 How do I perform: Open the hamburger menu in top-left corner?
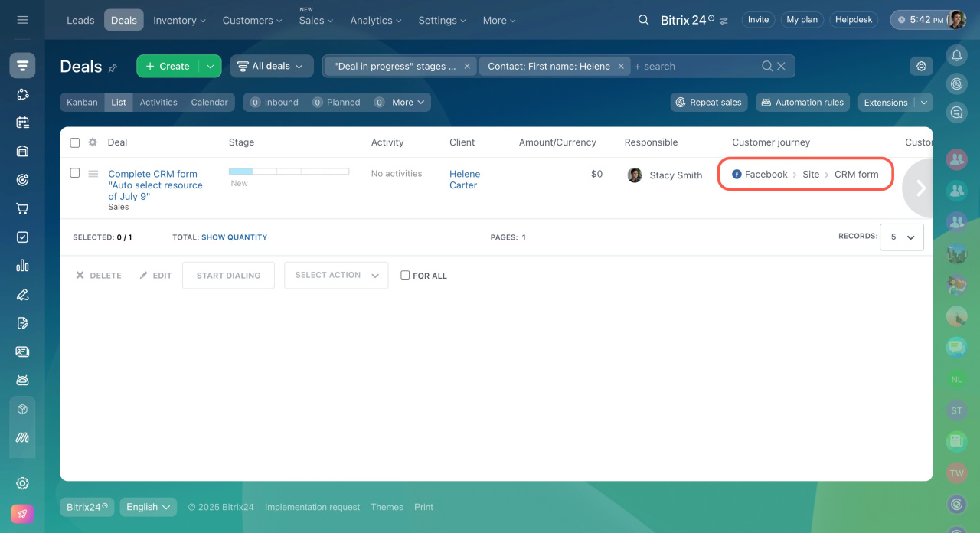22,20
